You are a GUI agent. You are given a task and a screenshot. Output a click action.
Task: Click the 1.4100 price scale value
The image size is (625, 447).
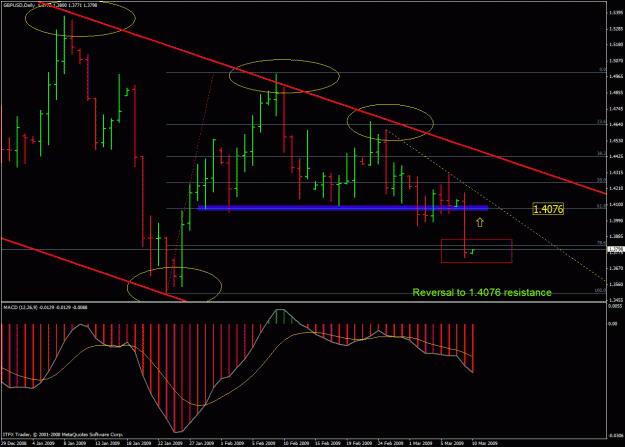[616, 204]
